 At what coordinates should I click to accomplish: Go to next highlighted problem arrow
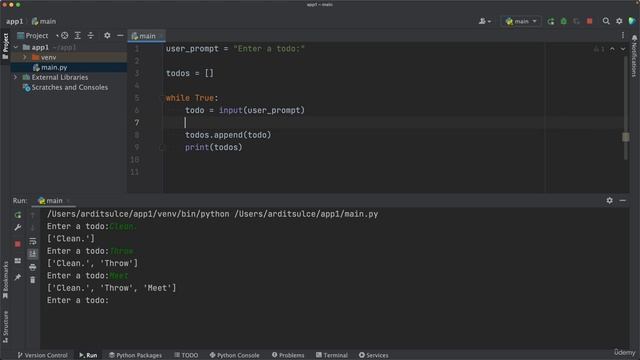click(x=623, y=49)
